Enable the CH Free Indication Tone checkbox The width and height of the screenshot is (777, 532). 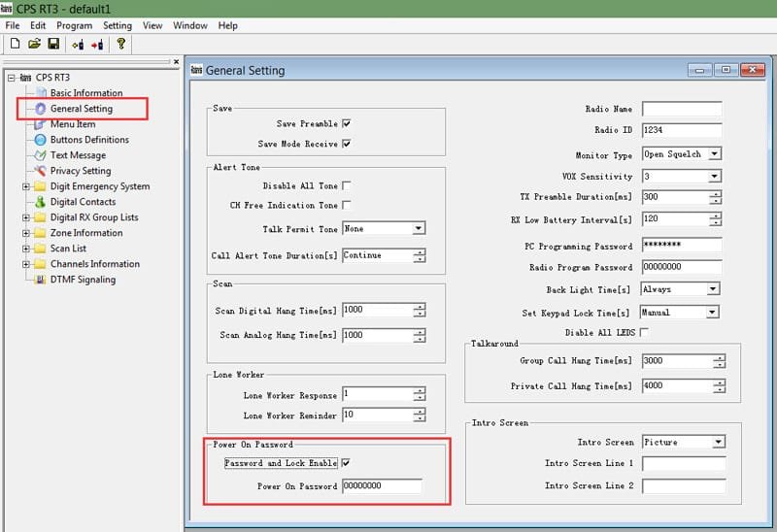[x=347, y=205]
